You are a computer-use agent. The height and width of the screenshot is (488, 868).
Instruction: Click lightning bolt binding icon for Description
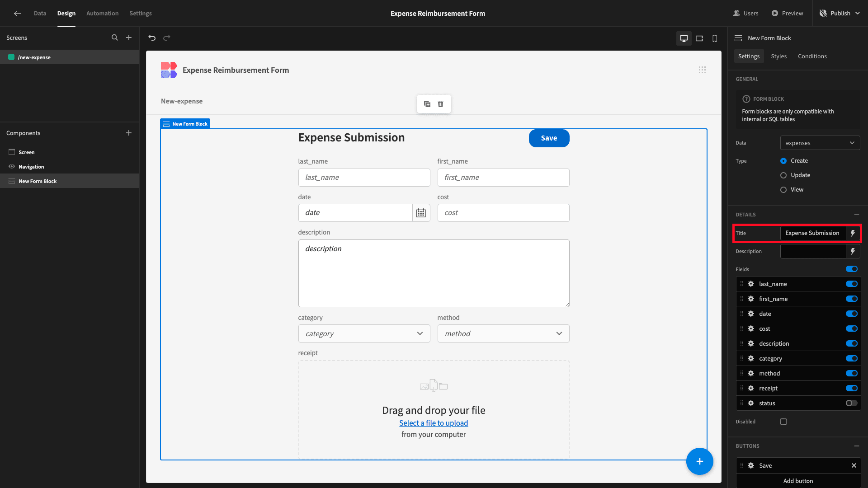tap(853, 251)
